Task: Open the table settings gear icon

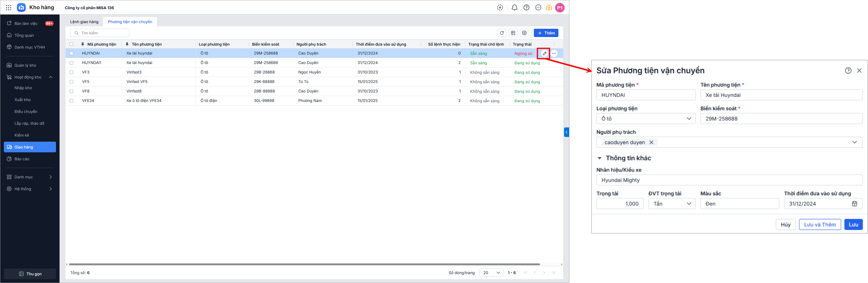Action: (x=524, y=33)
